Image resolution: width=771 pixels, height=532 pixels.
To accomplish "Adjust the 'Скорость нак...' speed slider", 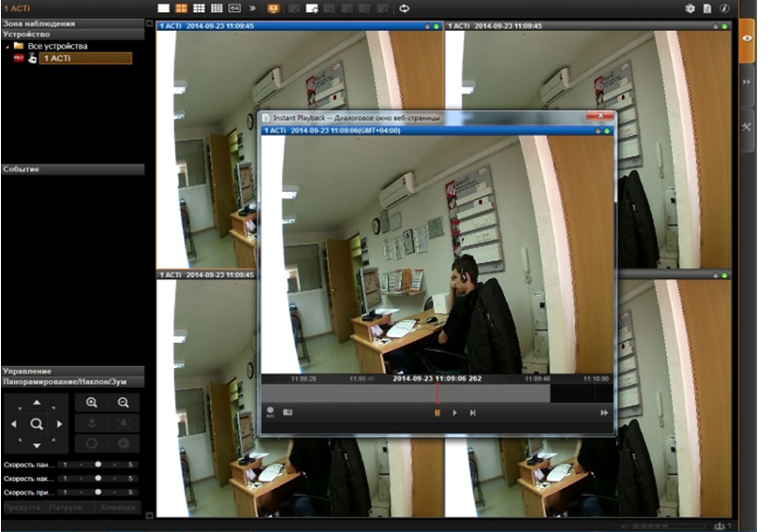I will pos(97,479).
